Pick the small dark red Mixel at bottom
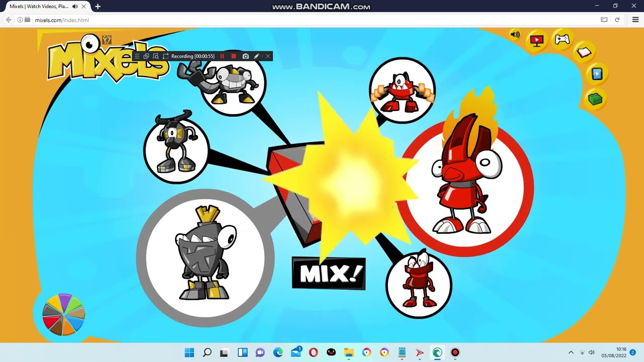Viewport: 644px width, 362px height. tap(419, 285)
